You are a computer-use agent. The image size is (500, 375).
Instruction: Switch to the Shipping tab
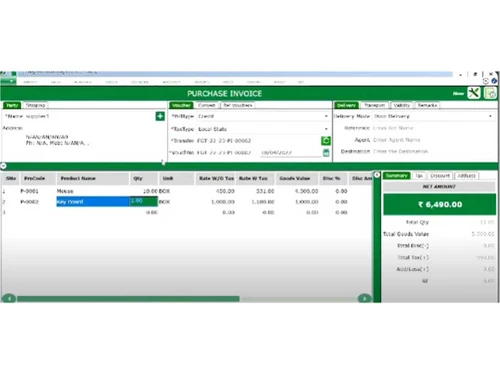(36, 105)
